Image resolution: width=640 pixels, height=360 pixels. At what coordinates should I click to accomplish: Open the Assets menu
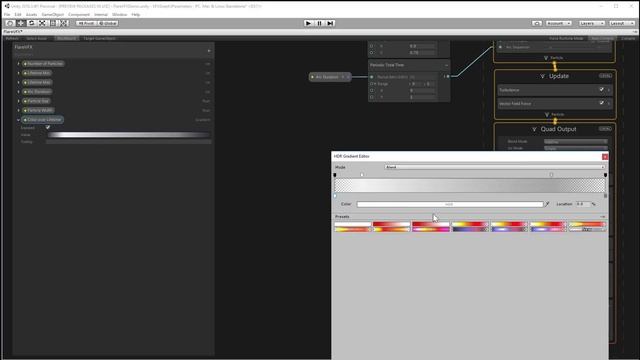coord(31,14)
